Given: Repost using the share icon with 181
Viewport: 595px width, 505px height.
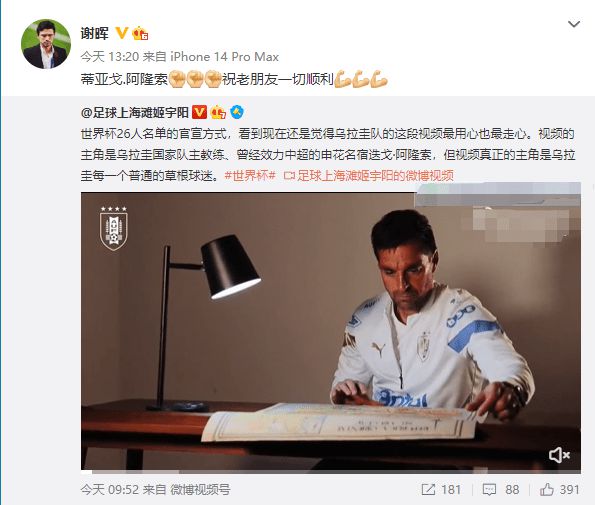Looking at the screenshot, I should point(441,489).
